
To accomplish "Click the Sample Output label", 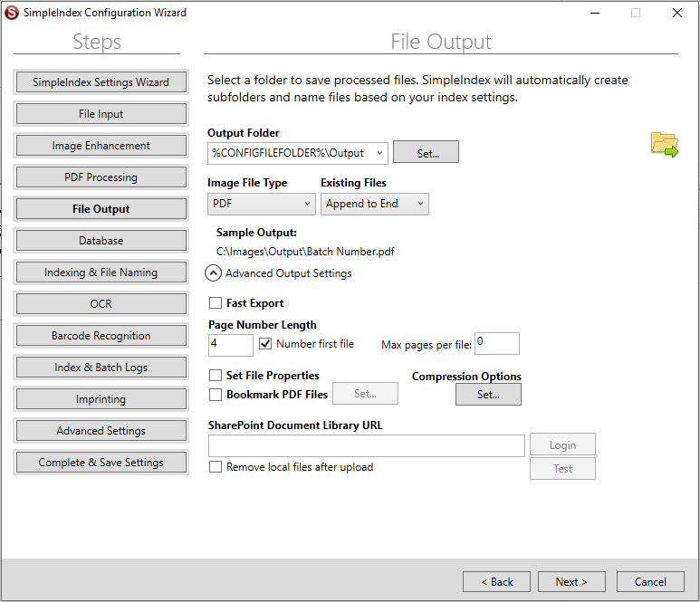I will [256, 233].
